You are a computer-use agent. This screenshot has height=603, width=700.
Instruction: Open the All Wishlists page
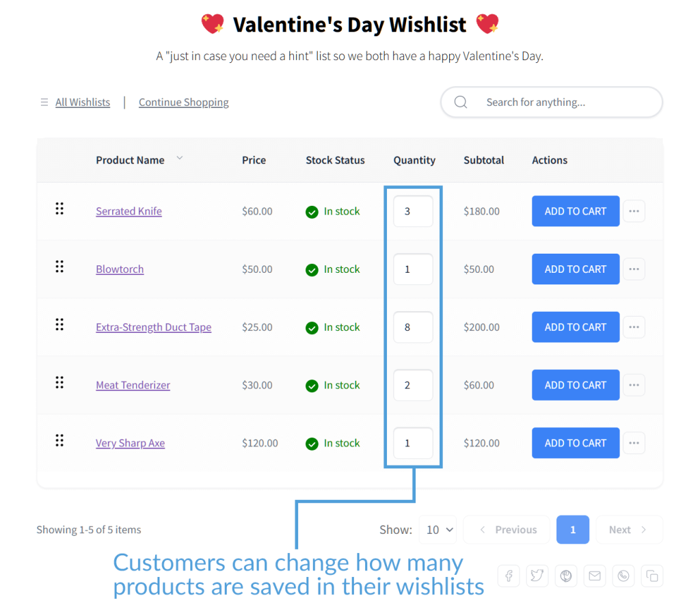point(82,102)
